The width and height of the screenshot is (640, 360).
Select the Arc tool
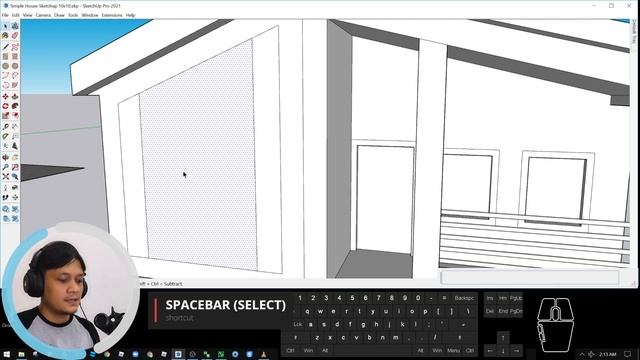pyautogui.click(x=5, y=76)
